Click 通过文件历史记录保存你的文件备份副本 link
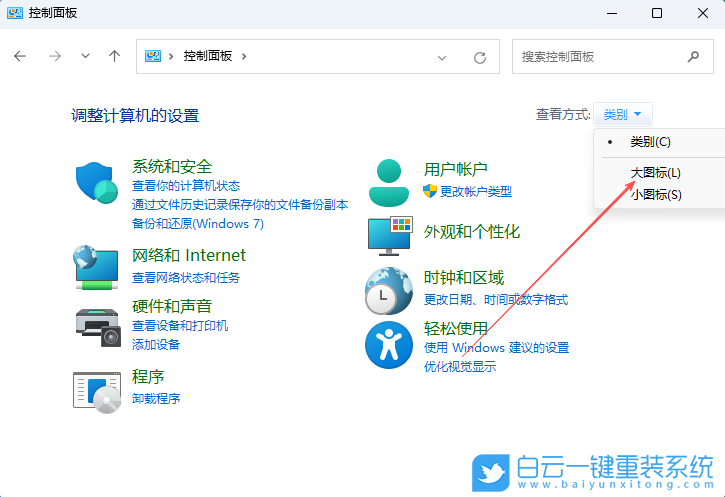Screen dimensions: 725x497 [240, 205]
